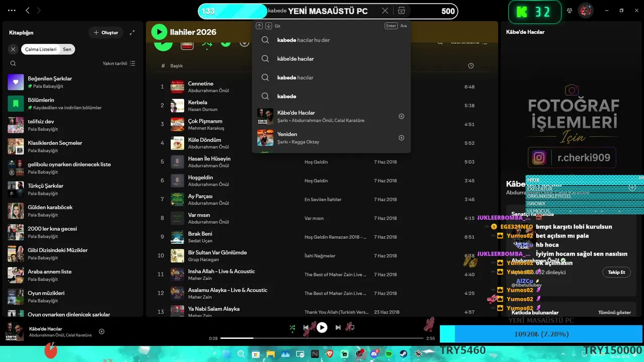
Task: Toggle the Çalma Listeleri filter chip
Action: point(41,49)
